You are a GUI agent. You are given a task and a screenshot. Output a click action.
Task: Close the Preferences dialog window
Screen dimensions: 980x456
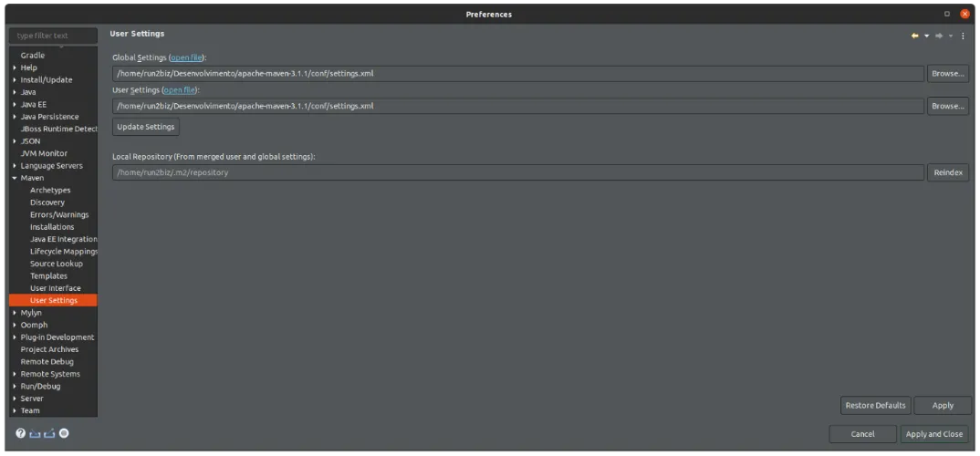coord(965,14)
